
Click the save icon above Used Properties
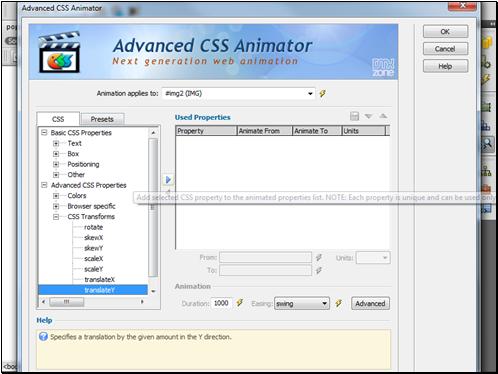click(x=354, y=116)
